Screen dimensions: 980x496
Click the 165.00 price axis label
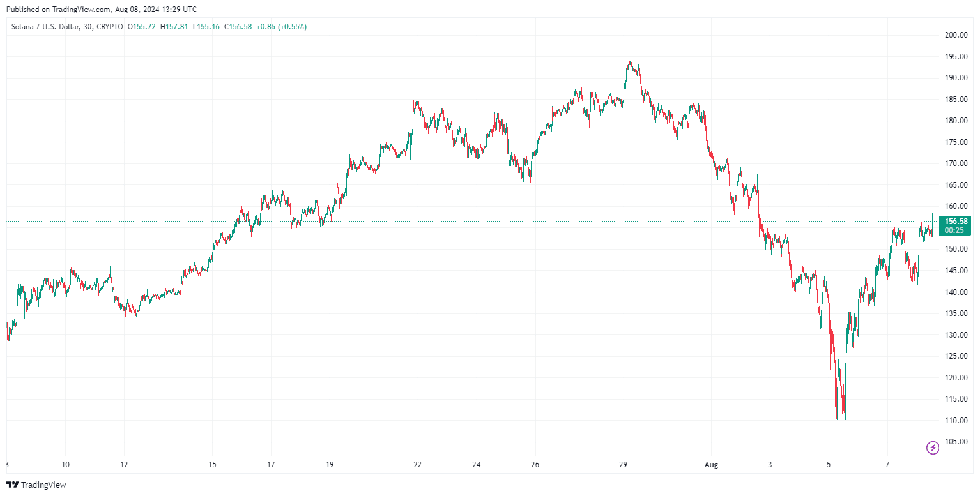tap(956, 185)
